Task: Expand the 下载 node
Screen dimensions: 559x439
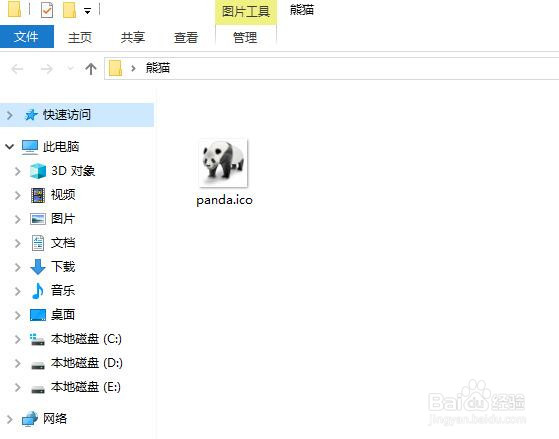Action: [x=17, y=267]
